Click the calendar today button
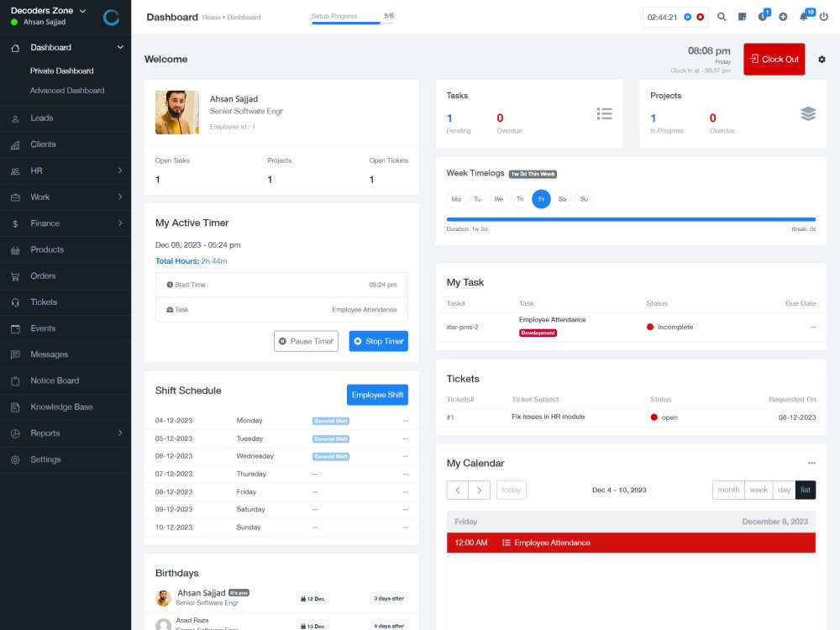 pyautogui.click(x=511, y=491)
